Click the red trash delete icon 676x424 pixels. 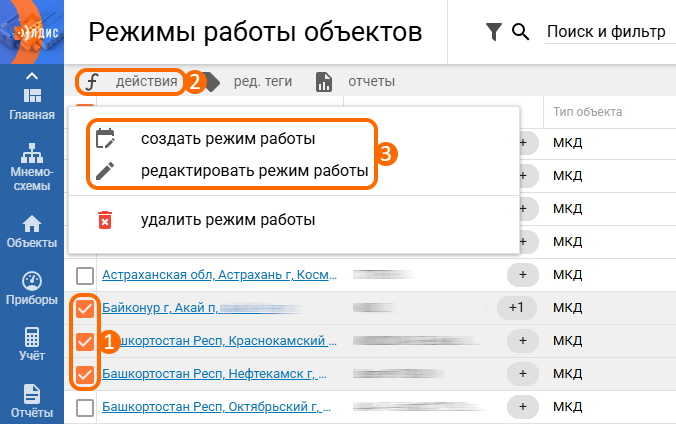105,220
